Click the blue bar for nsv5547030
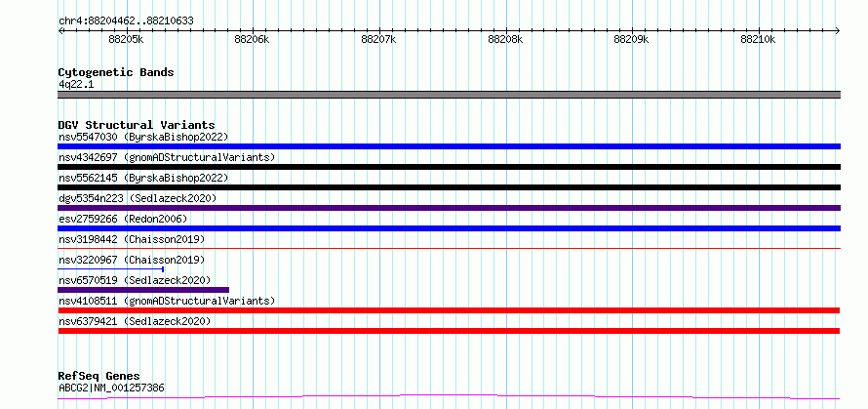 pos(449,146)
